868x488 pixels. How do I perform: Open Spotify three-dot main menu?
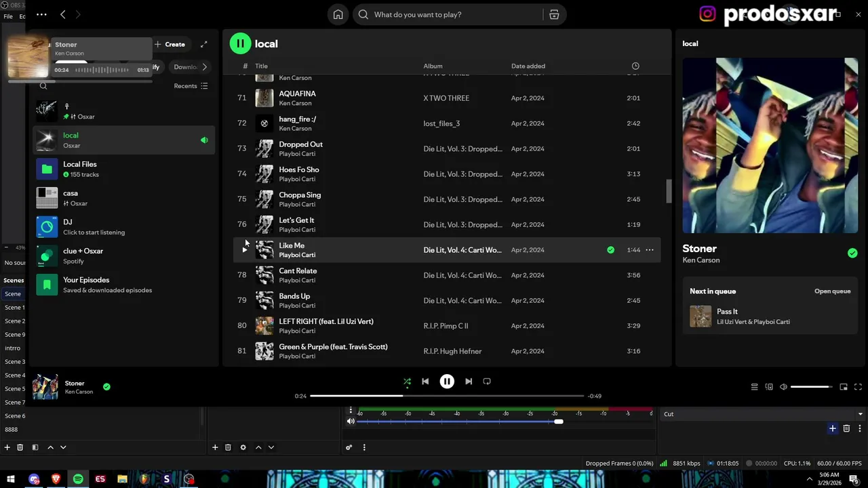pyautogui.click(x=41, y=14)
